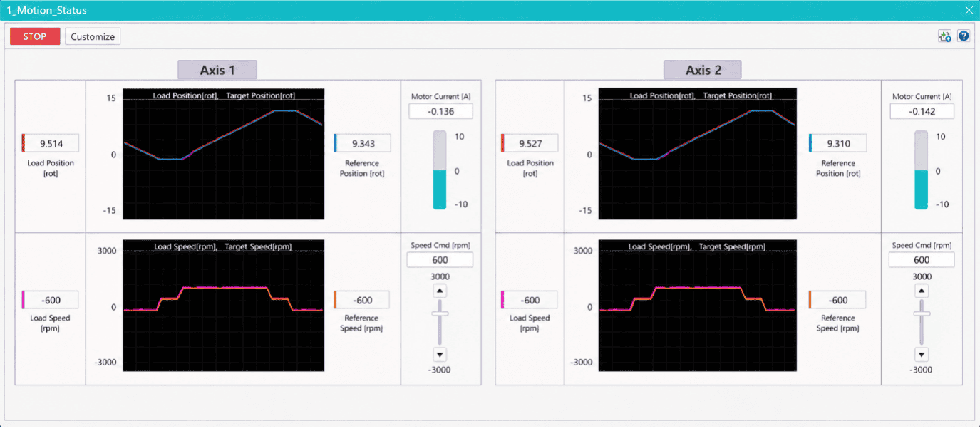980x431 pixels.
Task: Click Axis 1 Speed Cmd field 600
Action: [x=440, y=260]
